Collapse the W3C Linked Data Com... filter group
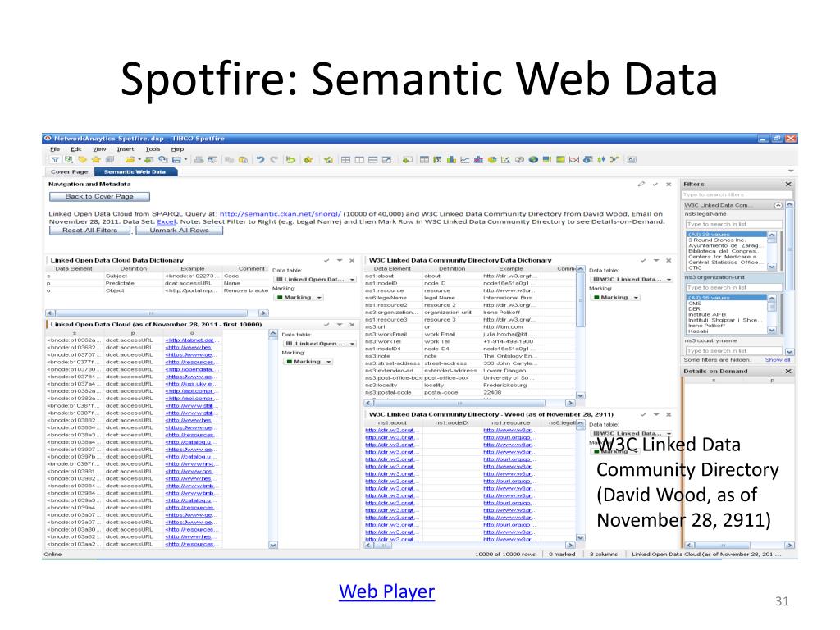This screenshot has width=840, height=630. 778,205
